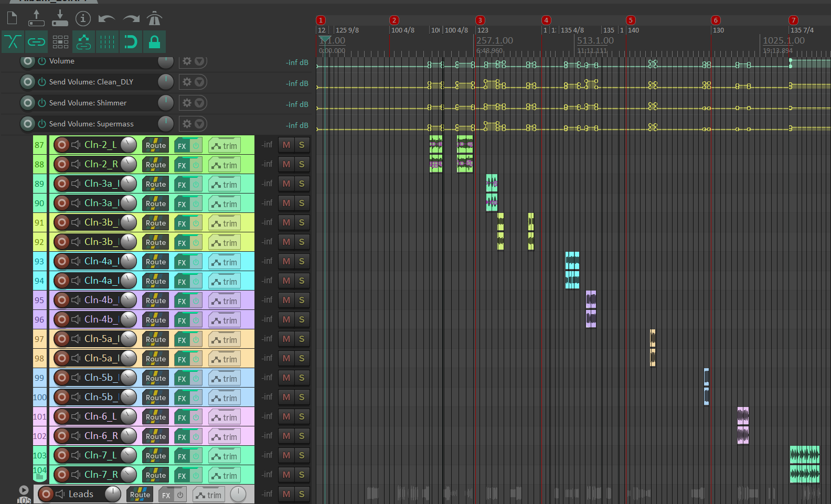Screen dimensions: 831x504
Task: Record-arm the Cln-2_L track
Action: [x=62, y=145]
